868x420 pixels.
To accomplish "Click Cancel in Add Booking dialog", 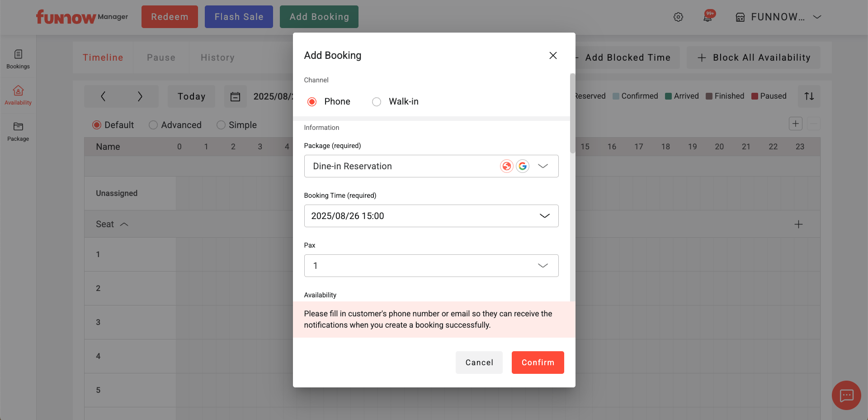I will point(479,363).
